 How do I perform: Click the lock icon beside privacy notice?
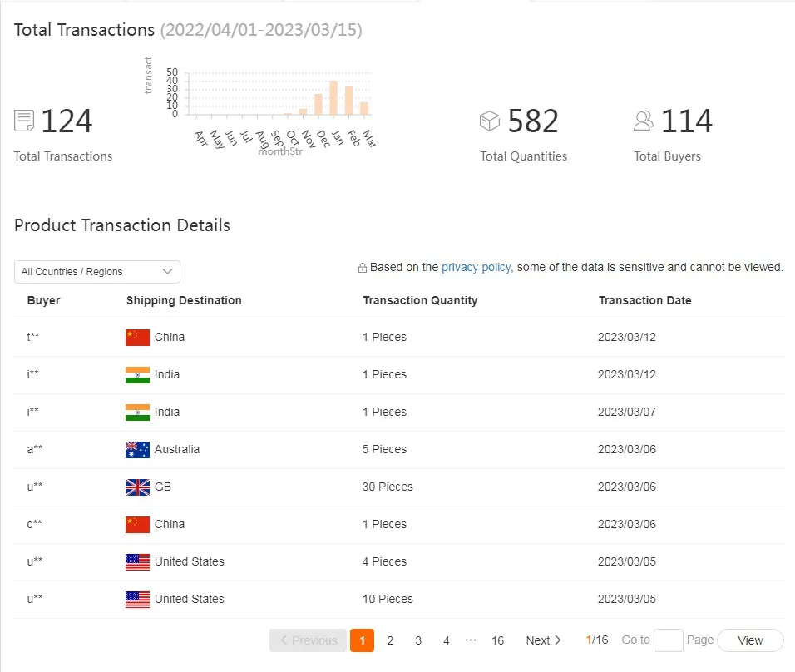(x=363, y=268)
